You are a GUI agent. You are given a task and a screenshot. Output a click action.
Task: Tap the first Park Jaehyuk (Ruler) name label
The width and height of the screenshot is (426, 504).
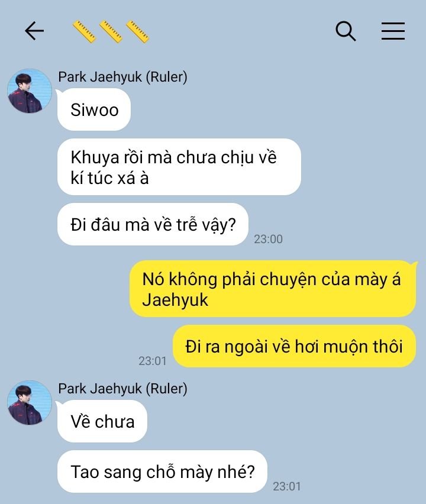tap(122, 77)
